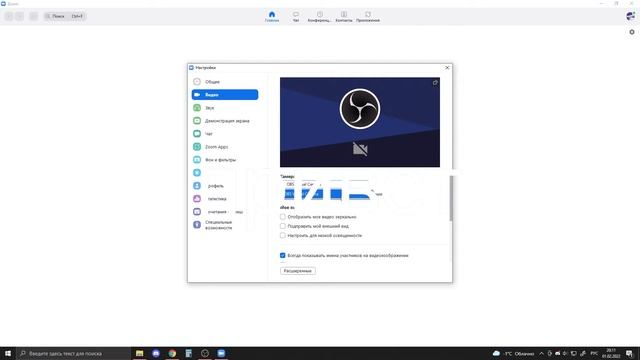Screen dimensions: 640x360
Task: Open Zoom settings via gear icon
Action: click(632, 32)
